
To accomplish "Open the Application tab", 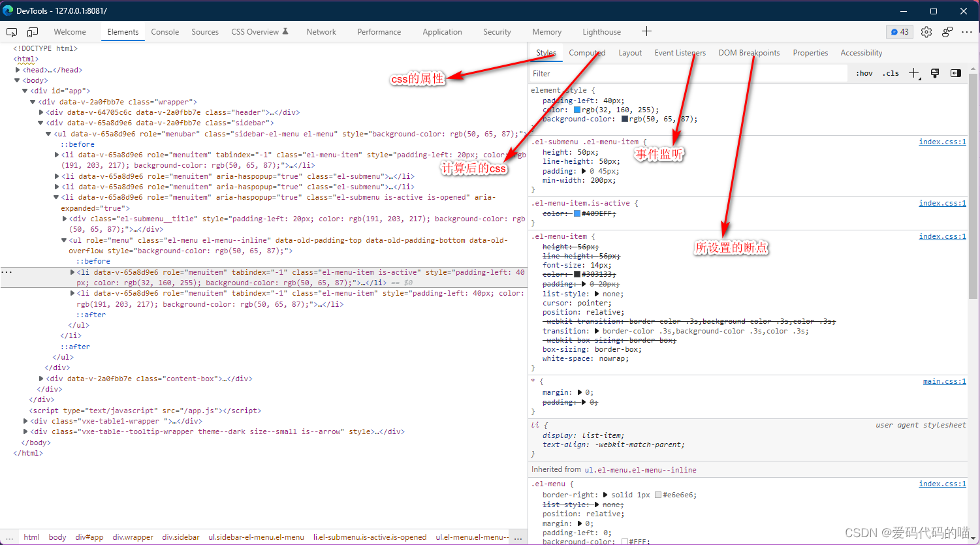I will tap(442, 31).
